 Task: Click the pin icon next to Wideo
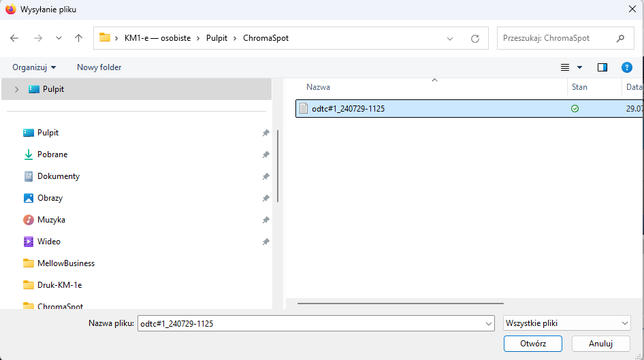coord(265,242)
